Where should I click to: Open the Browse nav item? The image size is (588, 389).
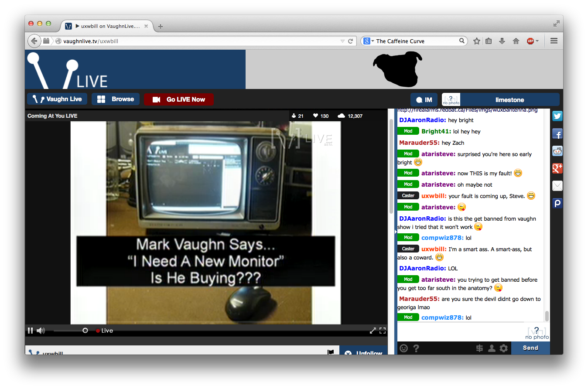(x=116, y=99)
